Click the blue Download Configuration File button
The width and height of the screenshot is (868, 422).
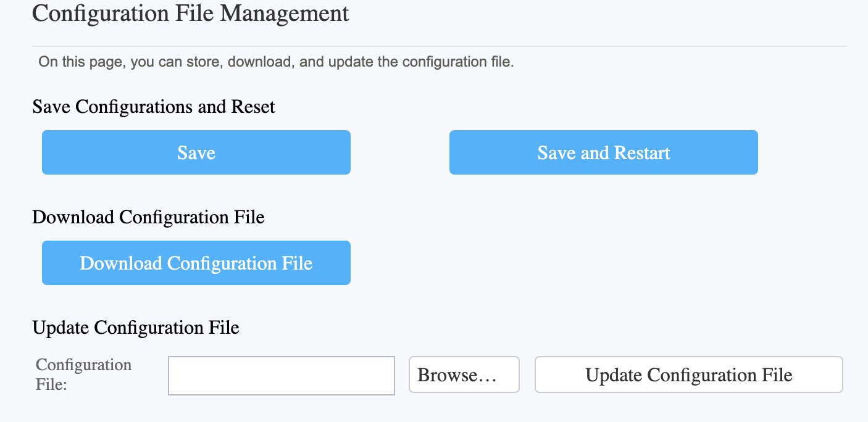click(x=196, y=263)
